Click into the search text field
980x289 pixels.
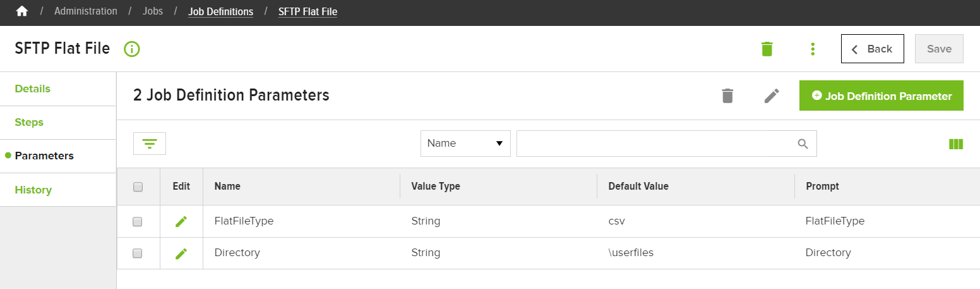pos(657,144)
